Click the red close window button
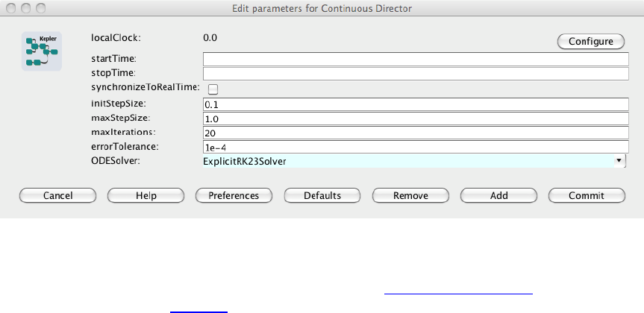This screenshot has height=313, width=644. pos(10,7)
